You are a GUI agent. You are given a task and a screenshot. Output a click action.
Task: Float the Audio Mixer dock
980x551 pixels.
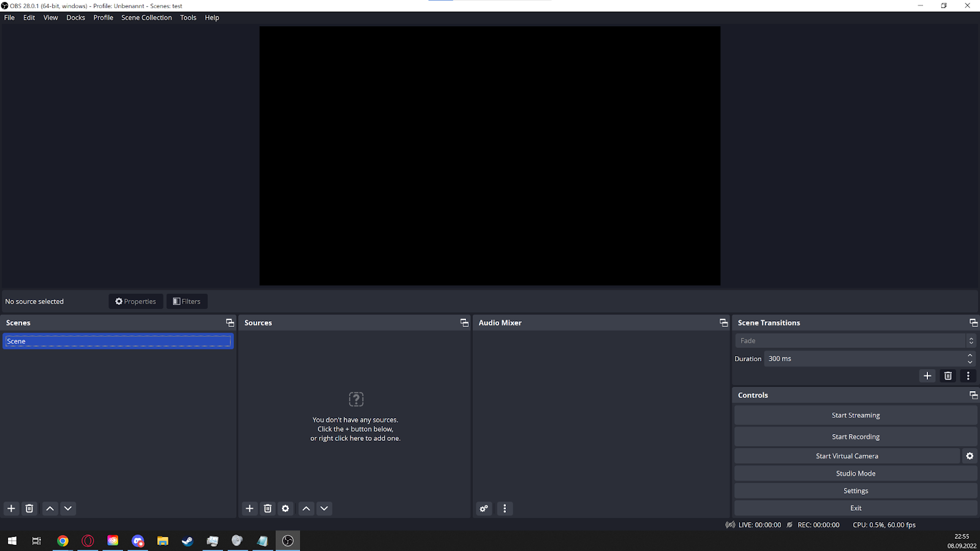[x=723, y=323]
